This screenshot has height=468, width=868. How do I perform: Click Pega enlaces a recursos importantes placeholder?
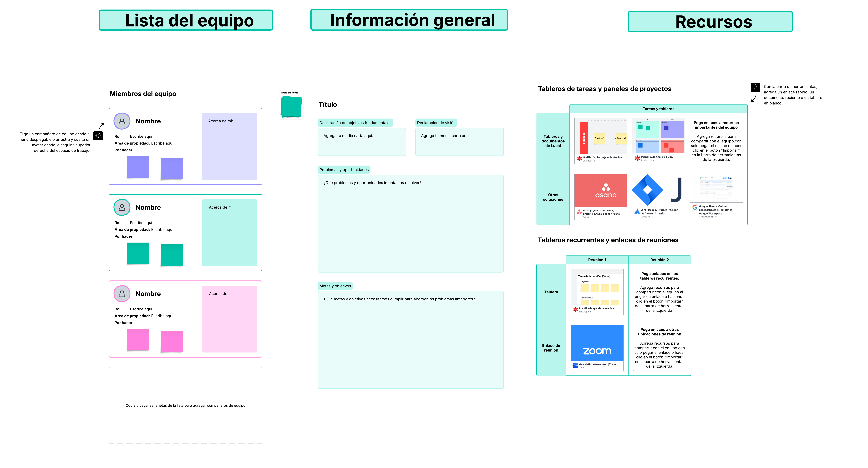[716, 141]
